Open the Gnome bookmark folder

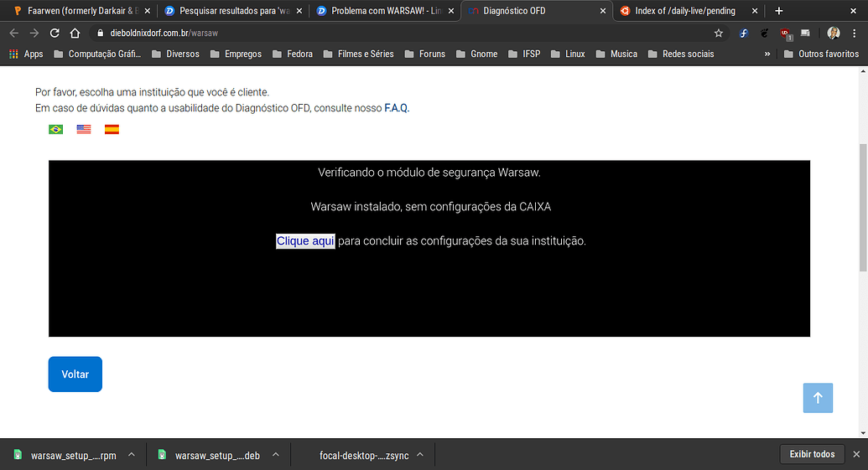[x=477, y=54]
